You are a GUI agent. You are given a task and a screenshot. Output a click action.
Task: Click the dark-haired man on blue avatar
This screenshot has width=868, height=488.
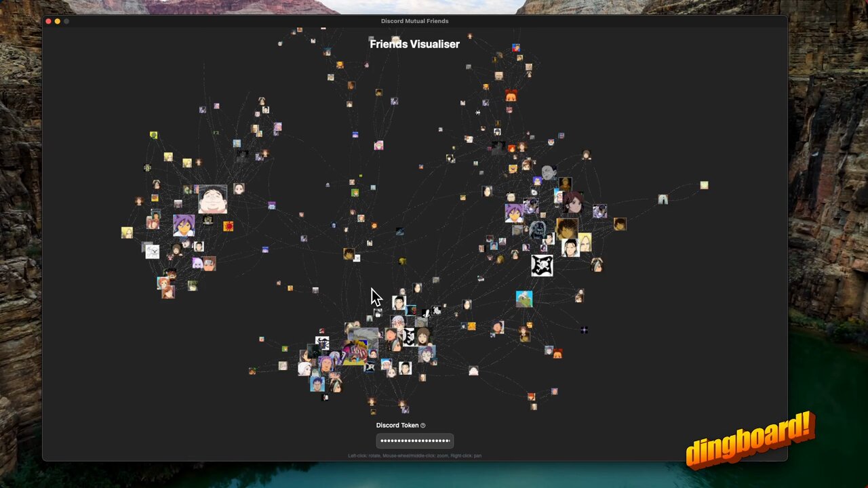click(x=317, y=384)
